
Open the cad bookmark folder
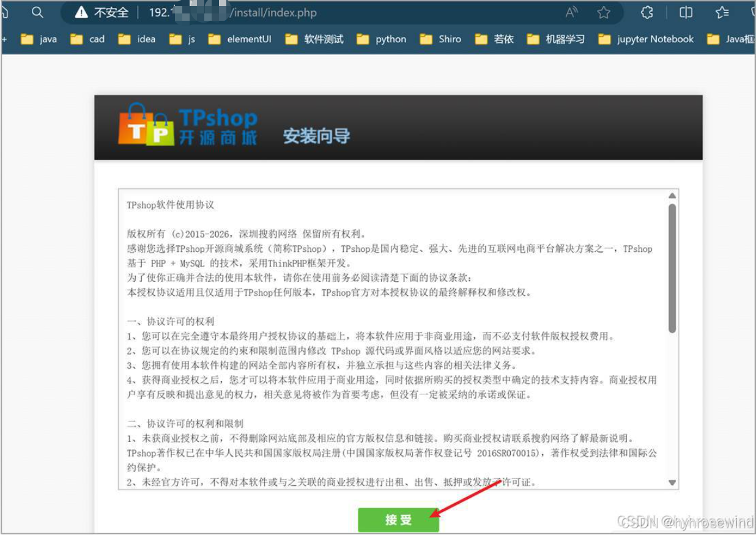point(87,39)
